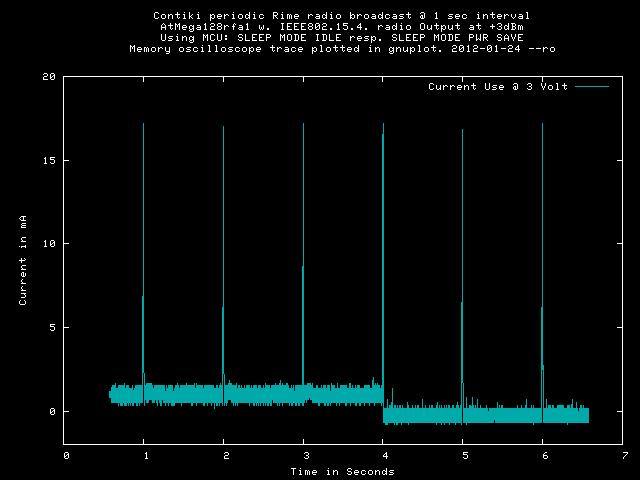Viewport: 640px width, 480px height.
Task: Click the x-axis tick label 7
Action: tap(622, 456)
